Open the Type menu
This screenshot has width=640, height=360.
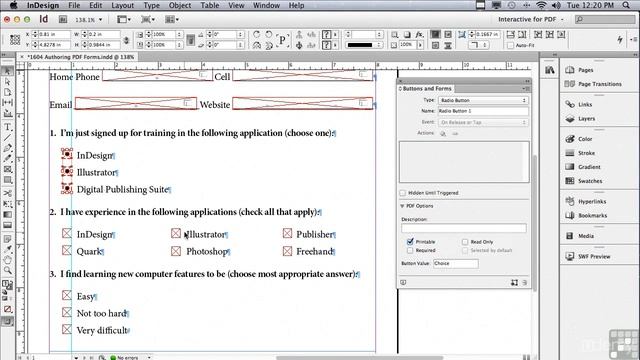(151, 5)
